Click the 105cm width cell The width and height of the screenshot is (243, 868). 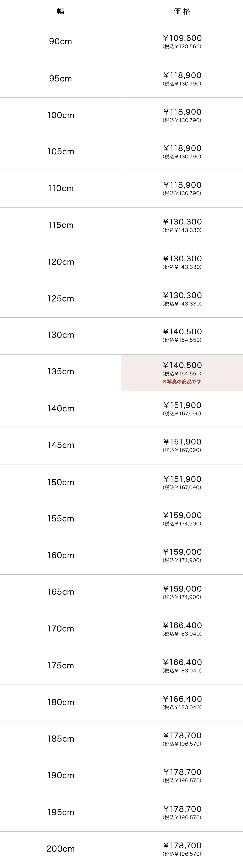click(61, 152)
